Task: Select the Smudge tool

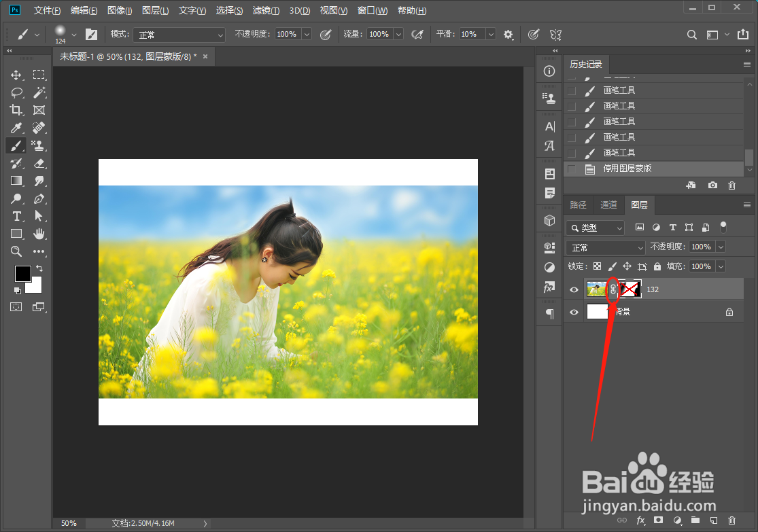Action: tap(39, 181)
